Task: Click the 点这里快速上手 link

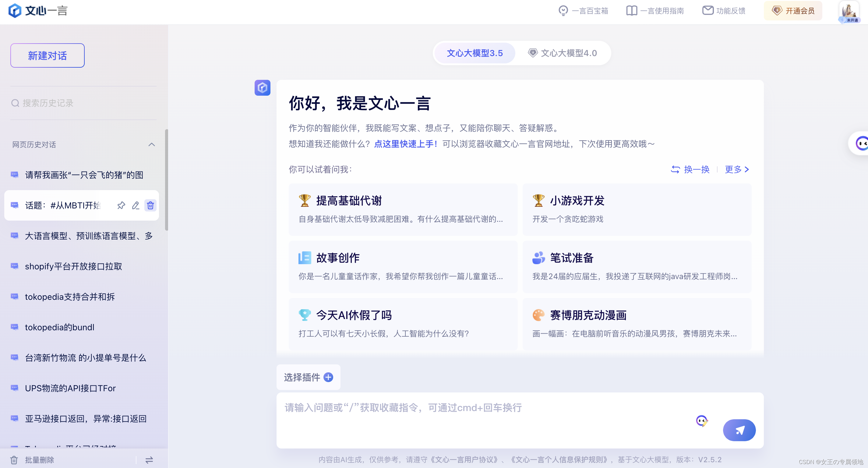Action: (405, 144)
